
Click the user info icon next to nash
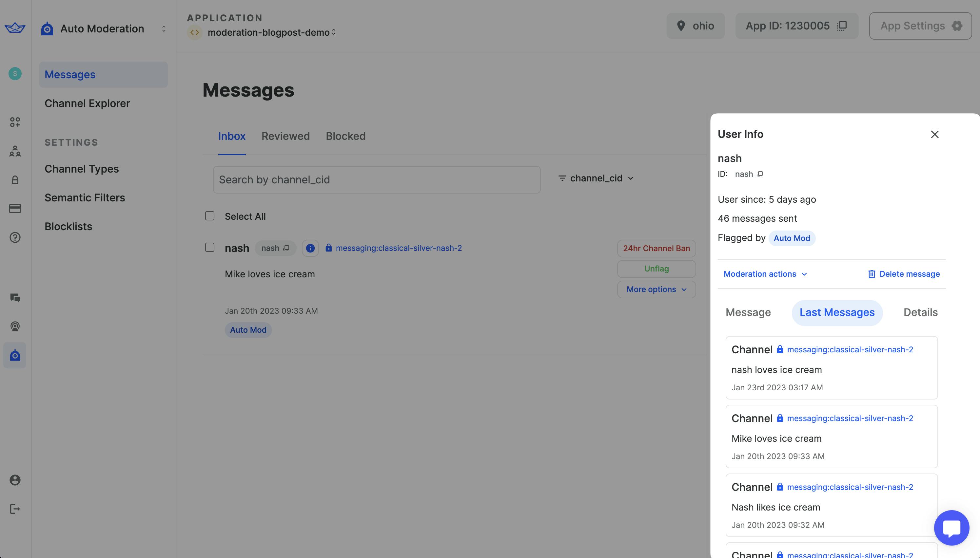pyautogui.click(x=309, y=248)
